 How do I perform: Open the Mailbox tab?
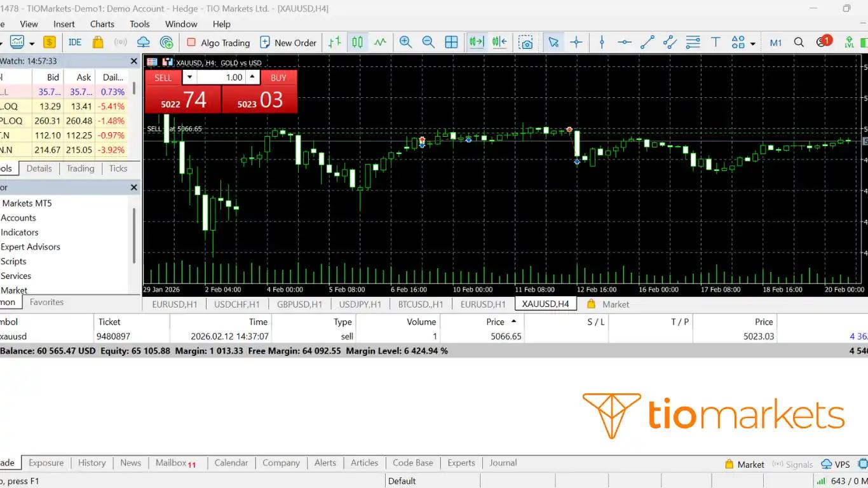pyautogui.click(x=175, y=463)
